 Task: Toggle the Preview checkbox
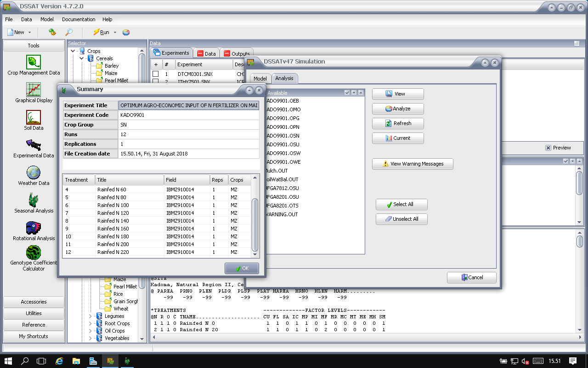(548, 148)
